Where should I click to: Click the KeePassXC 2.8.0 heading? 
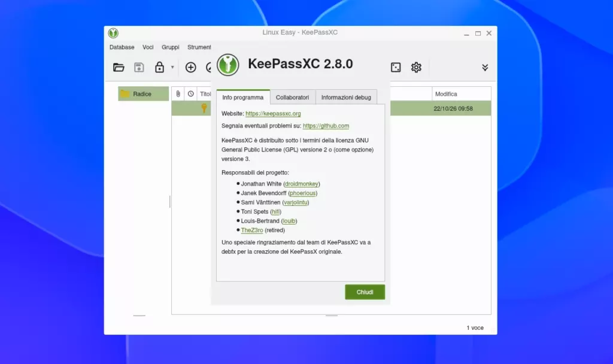[301, 63]
